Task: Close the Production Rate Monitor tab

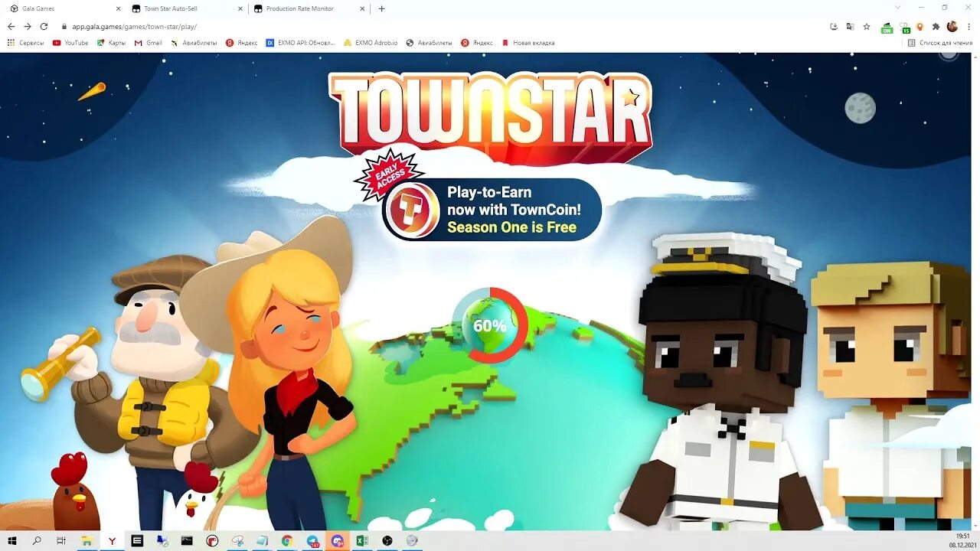Action: (362, 8)
